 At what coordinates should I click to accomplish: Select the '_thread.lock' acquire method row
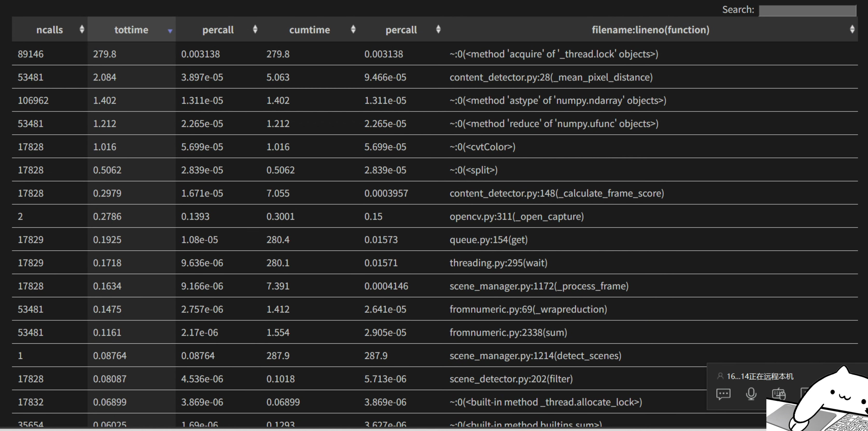[435, 54]
